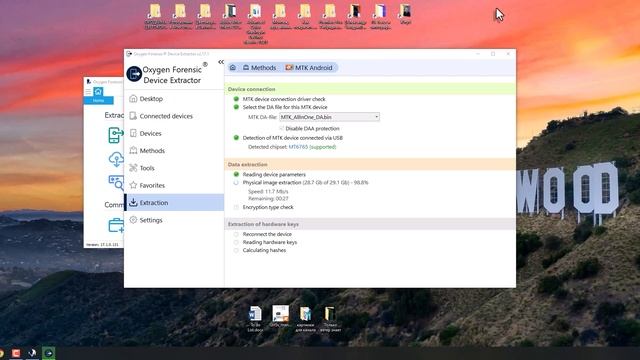The width and height of the screenshot is (640, 360).
Task: Go to Methods in the sidebar
Action: coord(174,151)
